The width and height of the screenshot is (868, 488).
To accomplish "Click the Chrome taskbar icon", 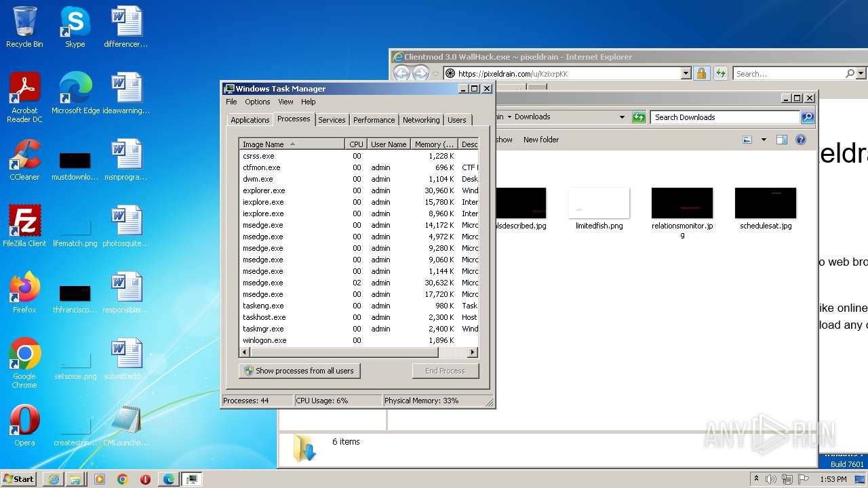I will (x=122, y=479).
